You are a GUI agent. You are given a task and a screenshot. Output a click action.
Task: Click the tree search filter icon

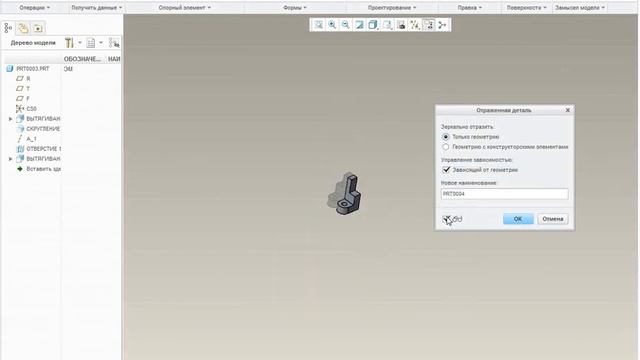[114, 42]
